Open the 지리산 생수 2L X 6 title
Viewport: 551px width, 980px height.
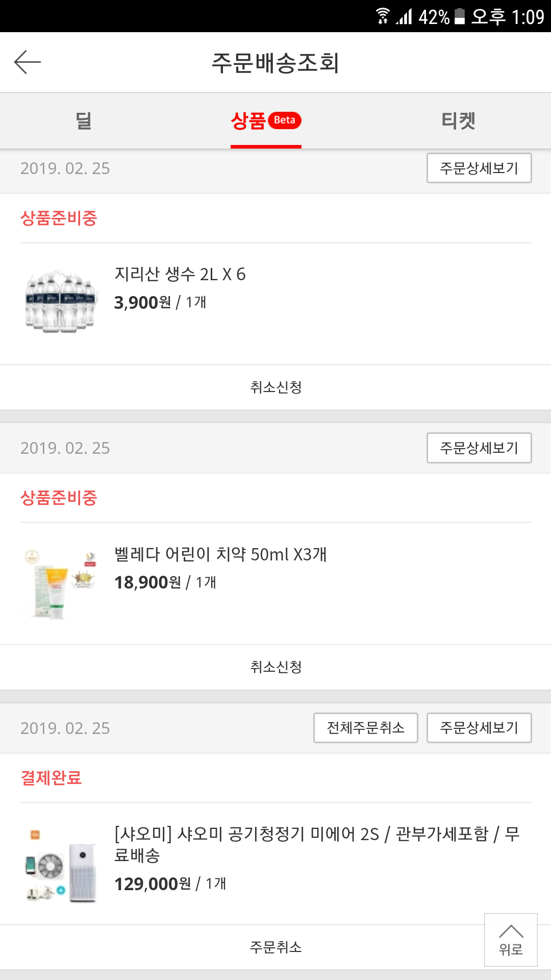click(180, 274)
